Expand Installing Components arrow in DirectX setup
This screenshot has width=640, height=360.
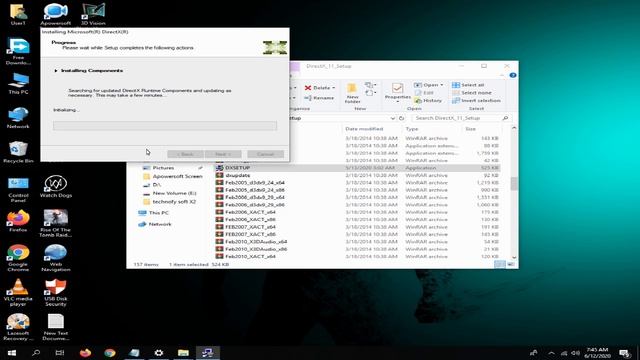(x=56, y=71)
